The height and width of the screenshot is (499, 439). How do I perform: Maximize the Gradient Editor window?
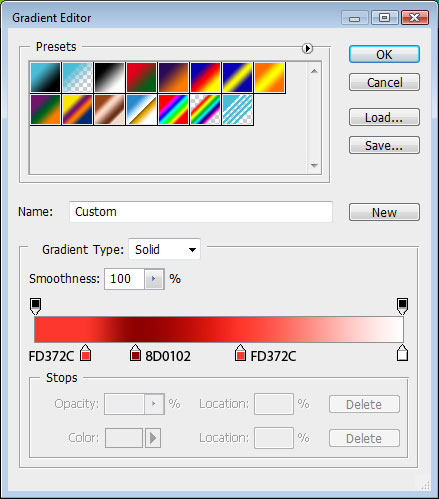tap(384, 18)
